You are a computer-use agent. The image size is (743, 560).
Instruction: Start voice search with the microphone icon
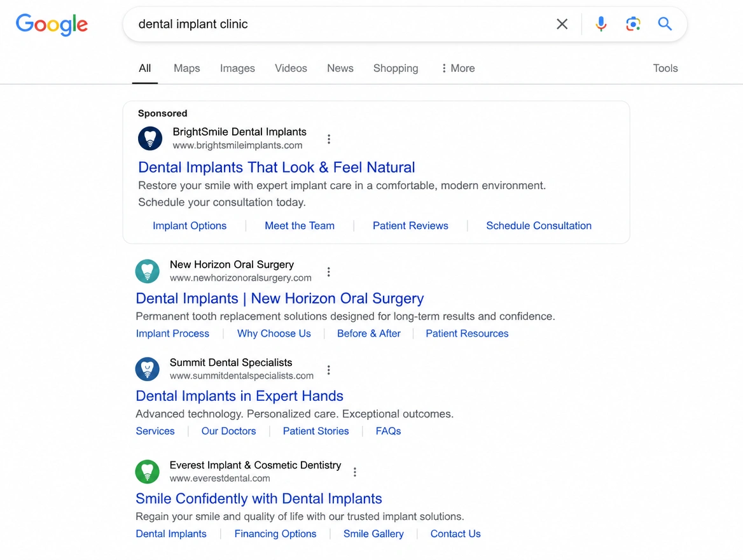coord(601,24)
